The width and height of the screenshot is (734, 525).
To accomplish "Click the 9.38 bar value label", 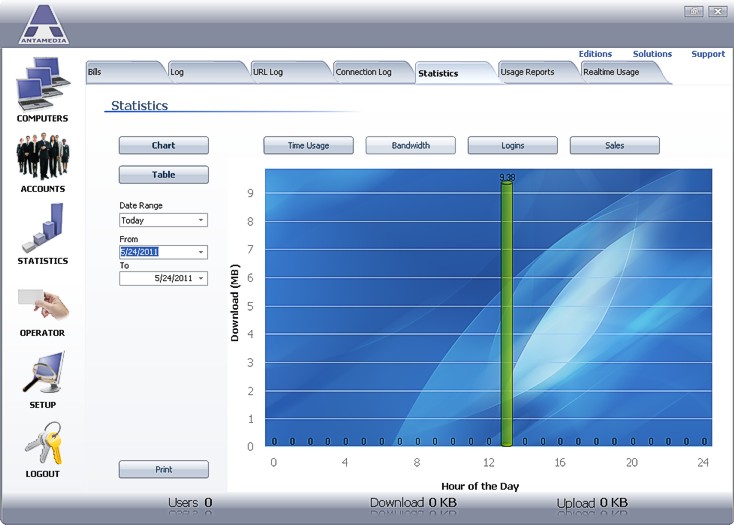I will click(x=507, y=177).
